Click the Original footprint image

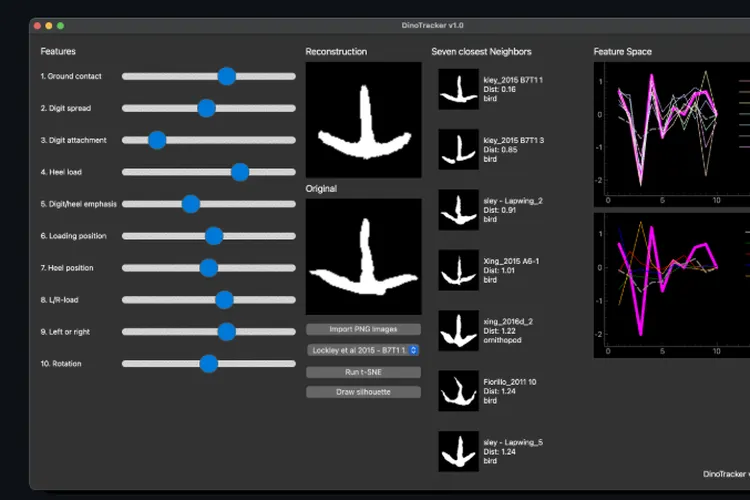[x=363, y=257]
